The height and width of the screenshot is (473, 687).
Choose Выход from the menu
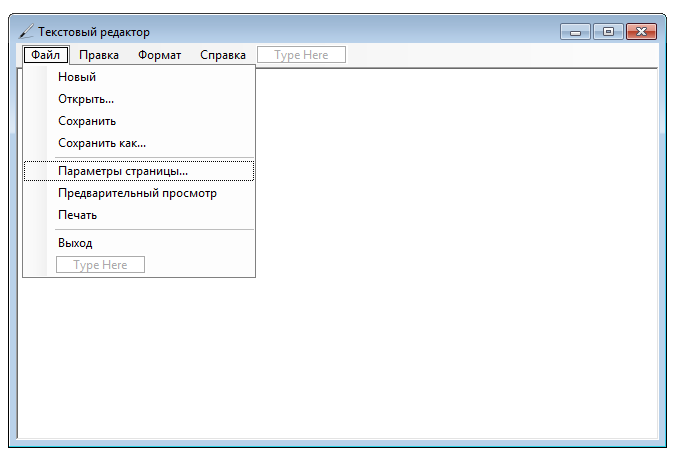[x=139, y=243]
